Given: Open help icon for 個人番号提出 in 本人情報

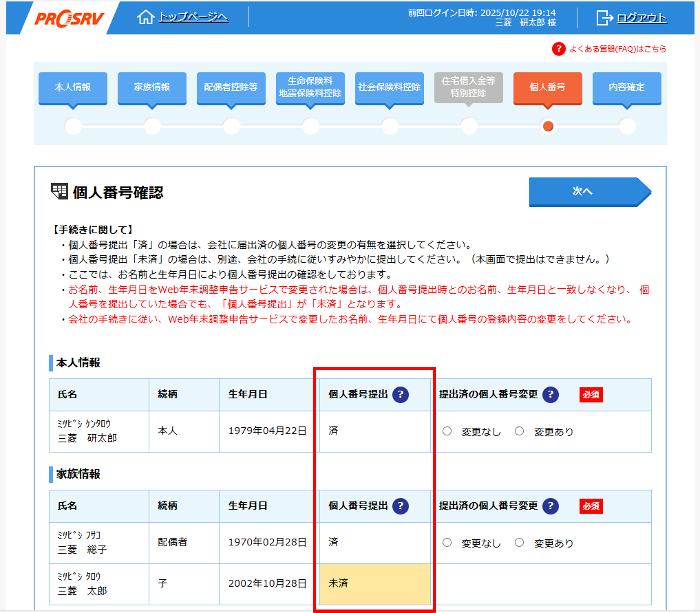Looking at the screenshot, I should tap(400, 394).
